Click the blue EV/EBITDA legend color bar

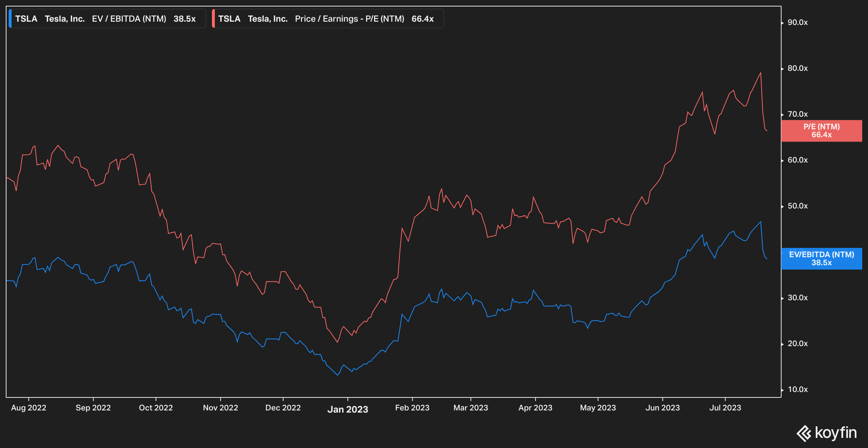(10, 19)
